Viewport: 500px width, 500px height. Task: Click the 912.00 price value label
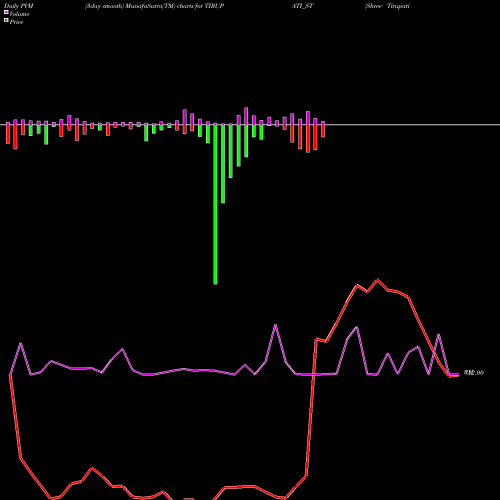[x=474, y=373]
